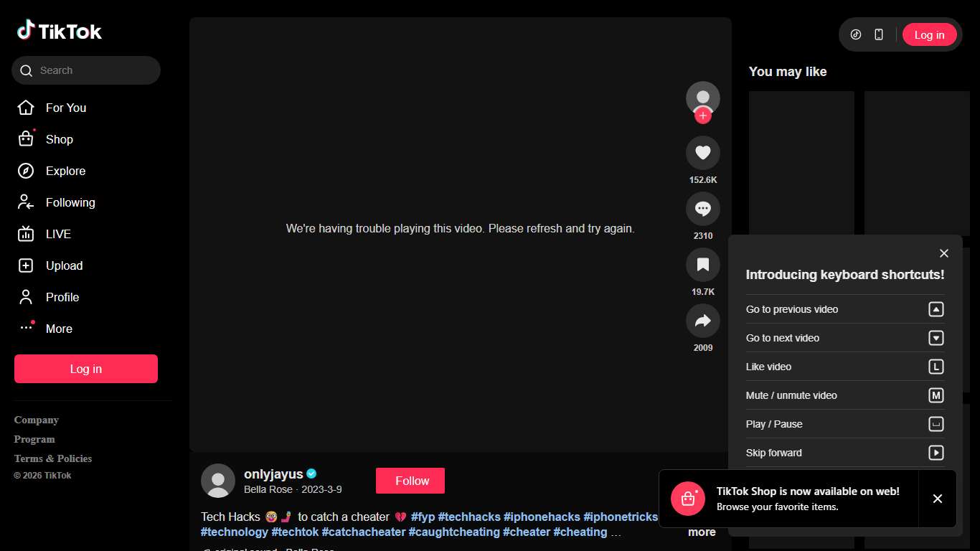Switch to the For You feed
The image size is (980, 551).
65,108
